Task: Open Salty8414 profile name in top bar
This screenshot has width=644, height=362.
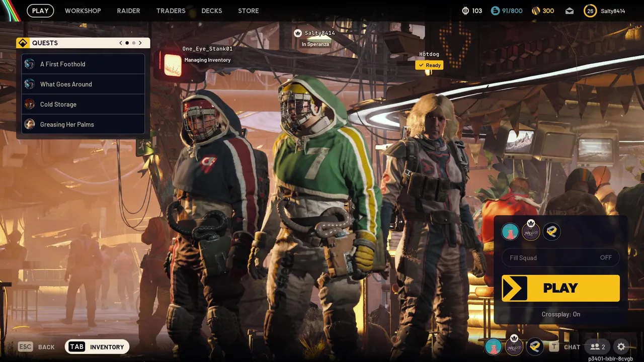Action: 613,11
